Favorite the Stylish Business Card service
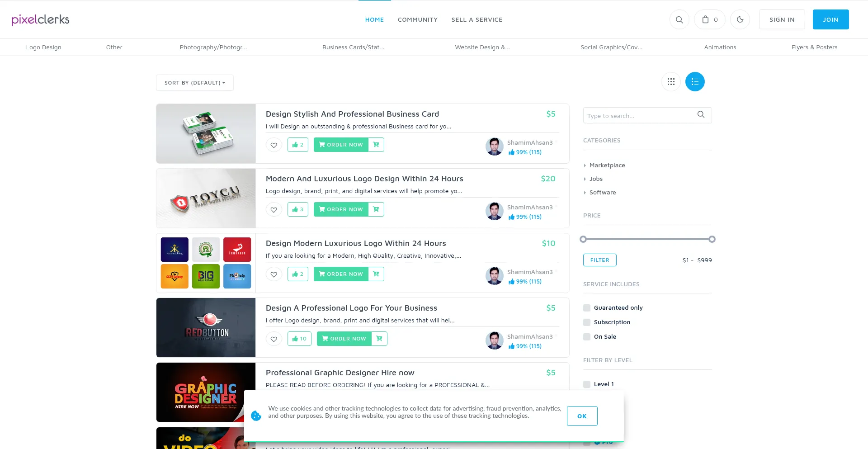This screenshot has height=449, width=868. pos(274,145)
